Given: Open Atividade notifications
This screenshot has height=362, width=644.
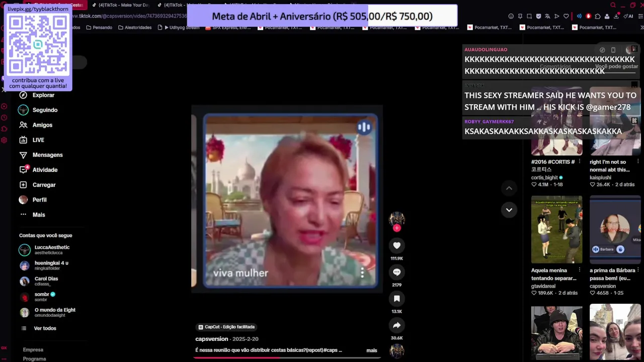Looking at the screenshot, I should coord(38,170).
